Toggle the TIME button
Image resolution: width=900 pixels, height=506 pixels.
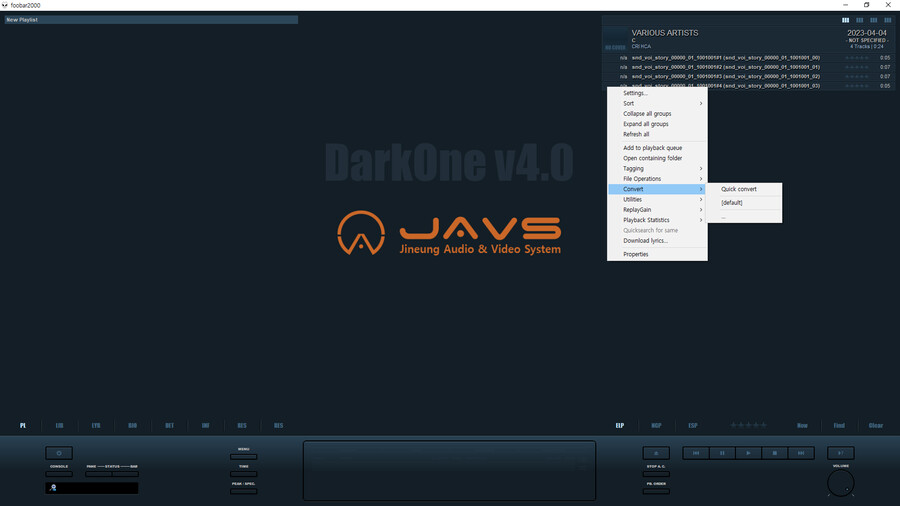coord(243,474)
